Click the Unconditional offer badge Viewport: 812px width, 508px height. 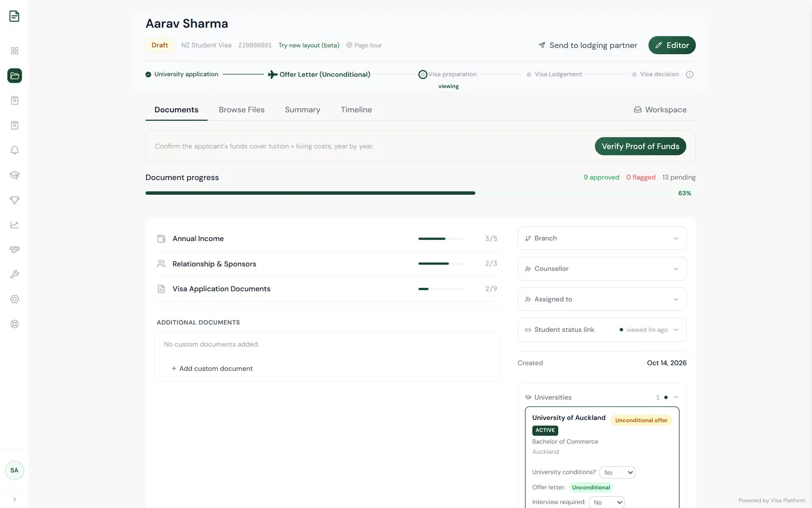pos(641,421)
